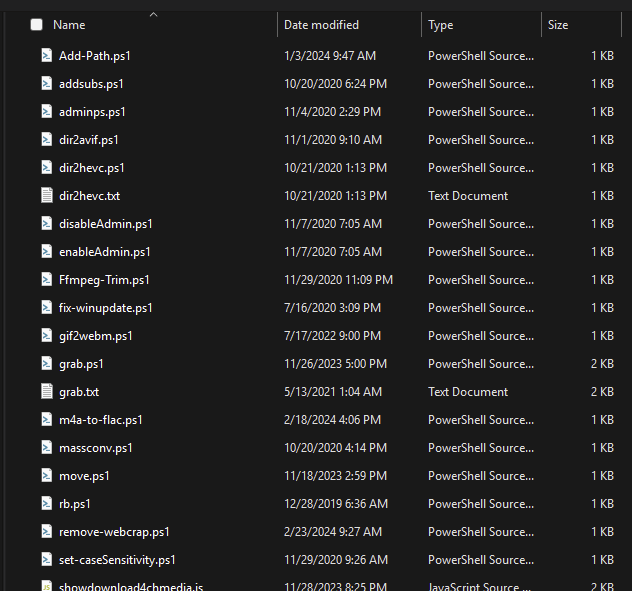Select the file name fix-winupdate.ps1
The width and height of the screenshot is (632, 591).
(106, 308)
